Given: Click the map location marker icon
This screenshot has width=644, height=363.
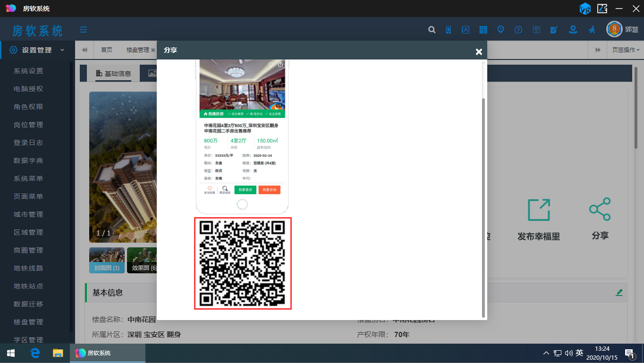Looking at the screenshot, I should click(x=573, y=30).
